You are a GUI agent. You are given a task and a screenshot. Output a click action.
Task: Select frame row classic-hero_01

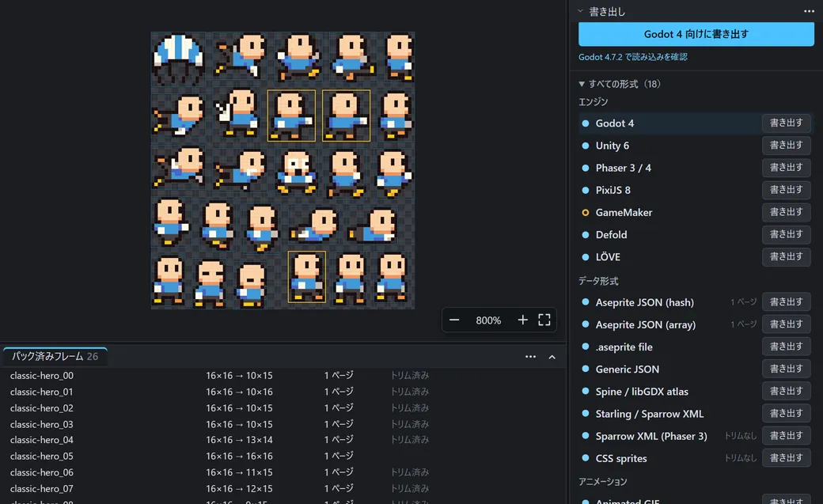coord(283,392)
